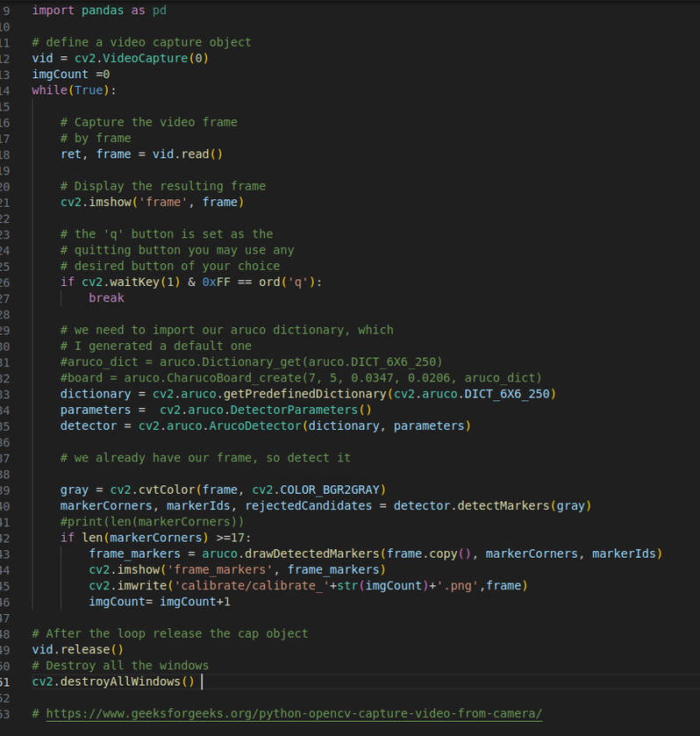Image resolution: width=700 pixels, height=736 pixels.
Task: Click the 'vid = cv2.VideoCapture(0)' line
Action: tap(120, 58)
